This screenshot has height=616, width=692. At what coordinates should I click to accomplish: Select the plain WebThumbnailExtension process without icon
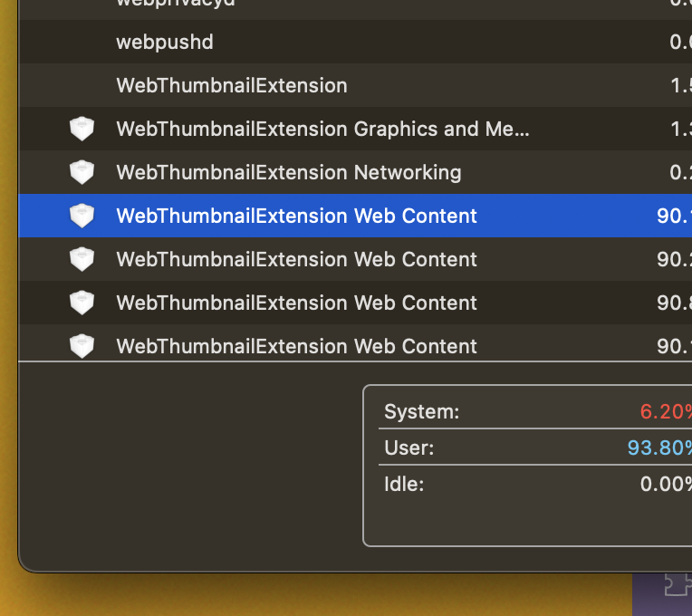[x=232, y=86]
